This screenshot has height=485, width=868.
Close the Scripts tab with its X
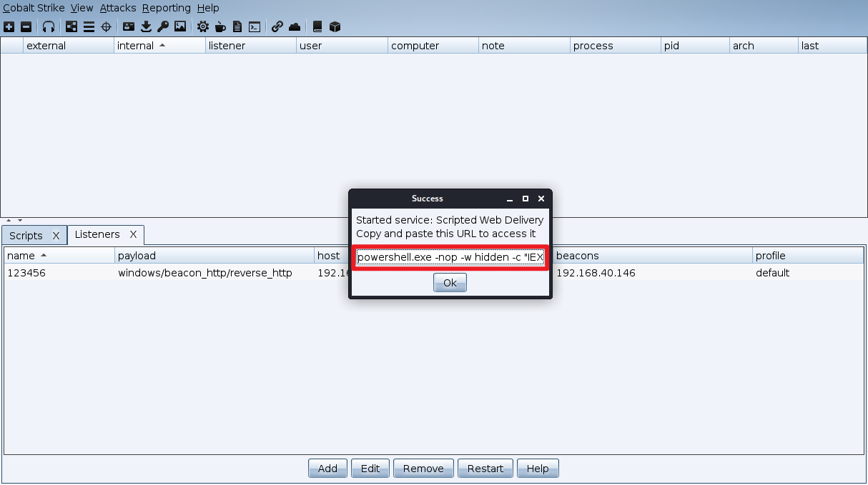tap(56, 236)
